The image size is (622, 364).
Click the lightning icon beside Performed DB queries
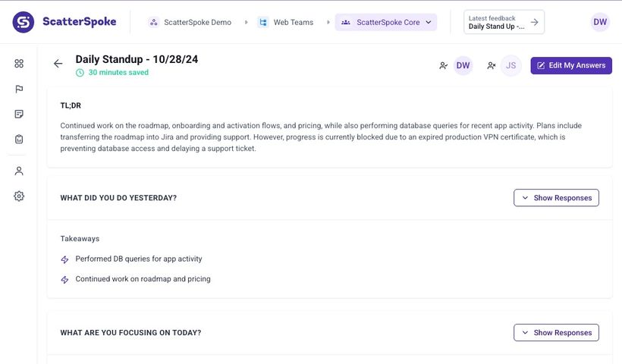click(64, 259)
